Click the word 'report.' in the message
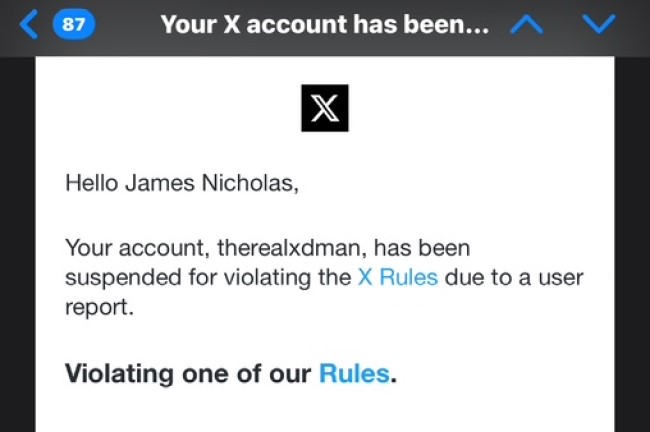 99,308
